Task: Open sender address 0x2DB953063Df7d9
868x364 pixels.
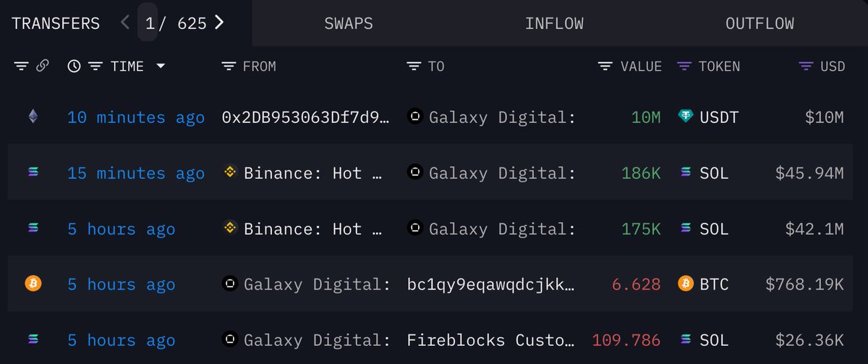Action: pyautogui.click(x=306, y=117)
